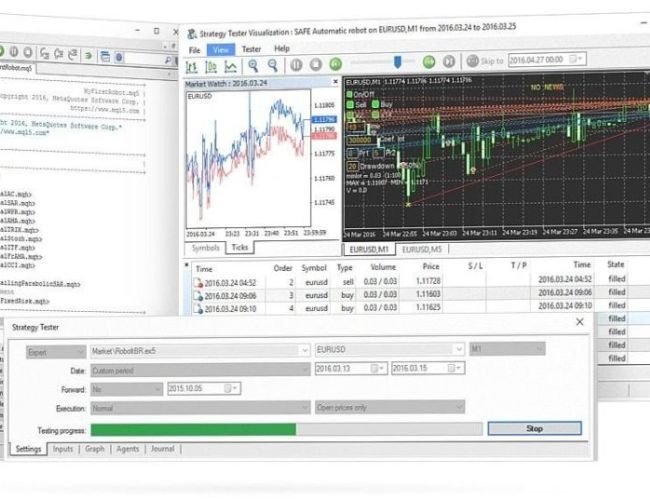Open the Tester menu

[x=251, y=49]
